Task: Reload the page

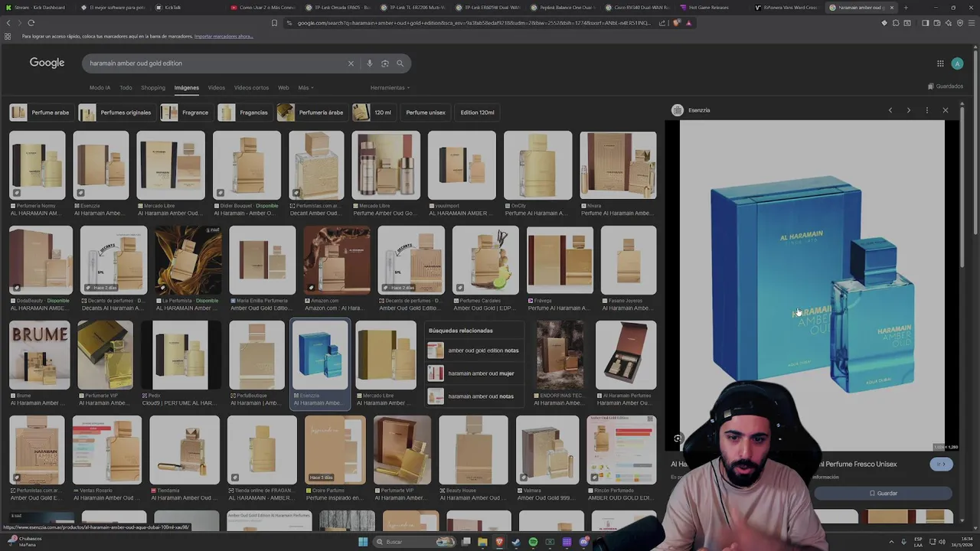Action: pos(31,23)
